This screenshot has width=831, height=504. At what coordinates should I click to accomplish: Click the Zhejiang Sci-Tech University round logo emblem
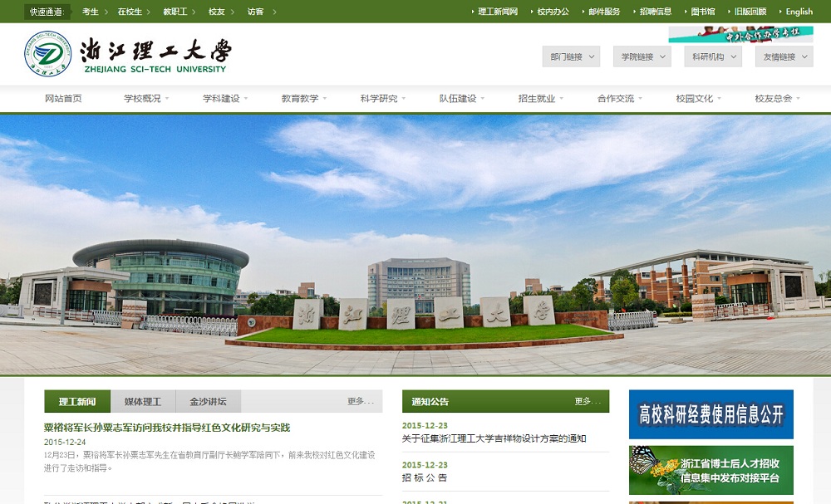click(47, 54)
